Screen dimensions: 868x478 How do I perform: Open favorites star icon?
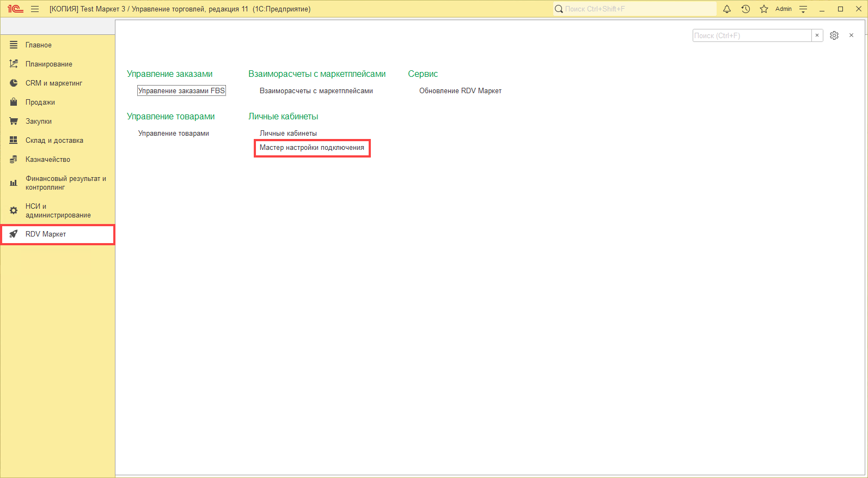tap(764, 9)
